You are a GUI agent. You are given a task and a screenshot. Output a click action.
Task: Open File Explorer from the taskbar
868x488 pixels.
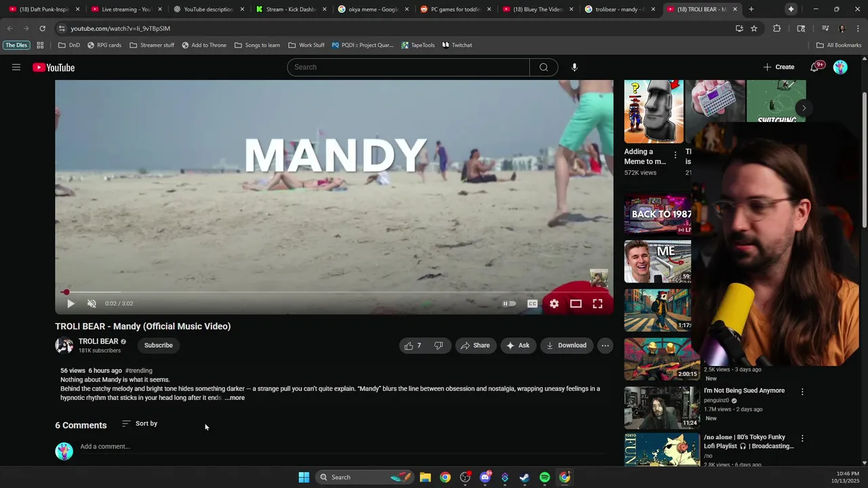(425, 477)
